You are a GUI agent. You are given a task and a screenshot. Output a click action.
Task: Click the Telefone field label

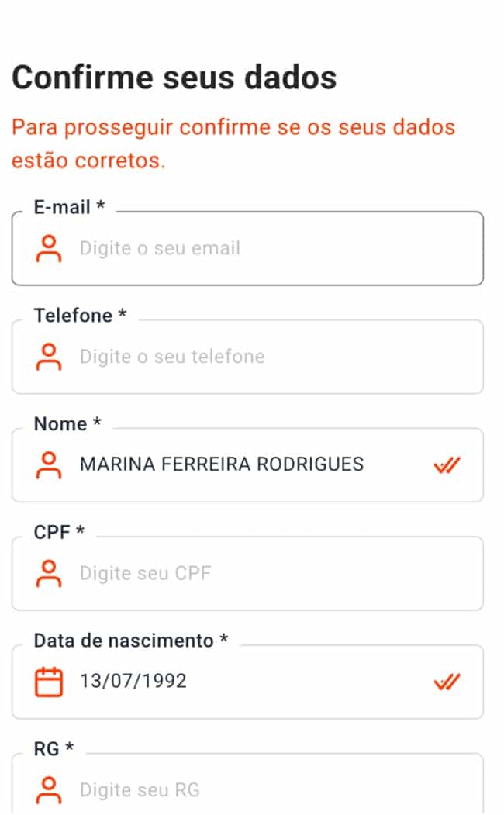tap(77, 315)
